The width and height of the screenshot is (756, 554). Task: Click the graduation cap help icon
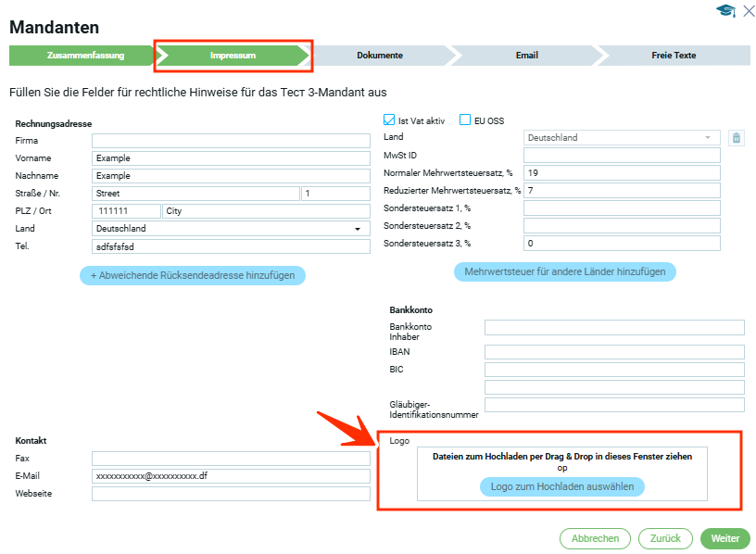(x=725, y=11)
